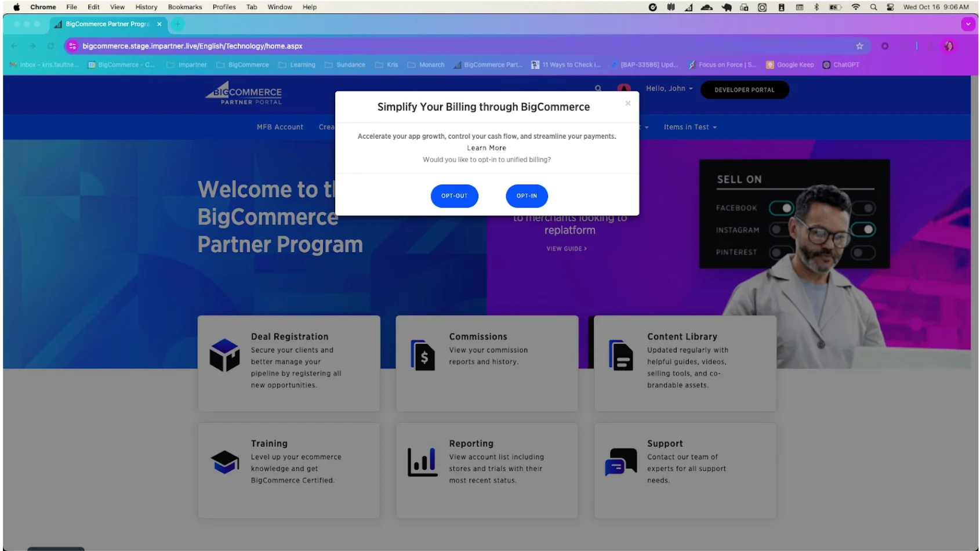The height and width of the screenshot is (551, 980).
Task: Click the notification bell with red badge
Action: (x=623, y=89)
